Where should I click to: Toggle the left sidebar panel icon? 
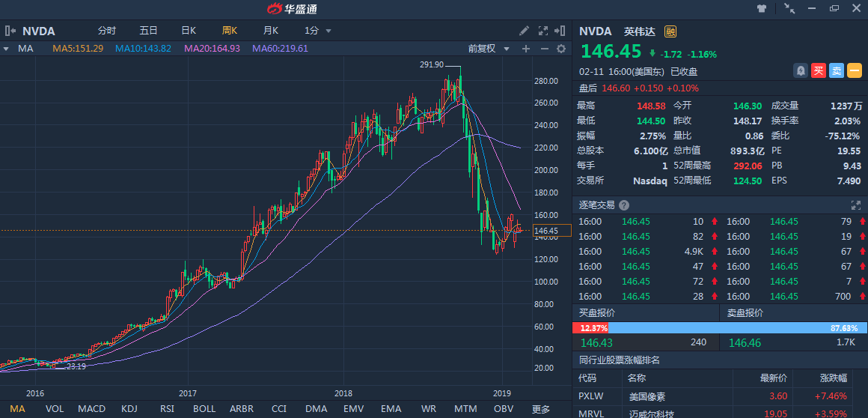[x=10, y=31]
